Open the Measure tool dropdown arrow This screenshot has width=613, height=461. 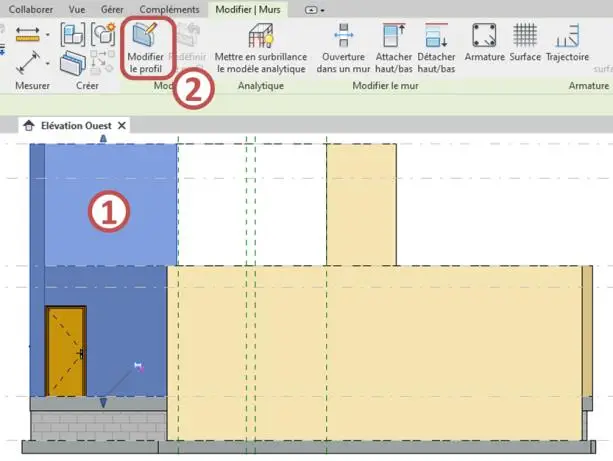tap(48, 63)
